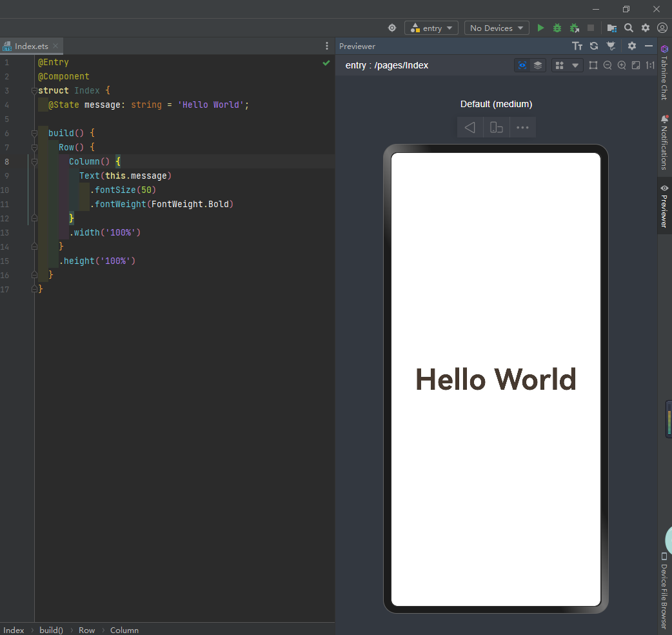This screenshot has width=672, height=635.
Task: Open editor tab options three-dot menu
Action: pyautogui.click(x=326, y=46)
